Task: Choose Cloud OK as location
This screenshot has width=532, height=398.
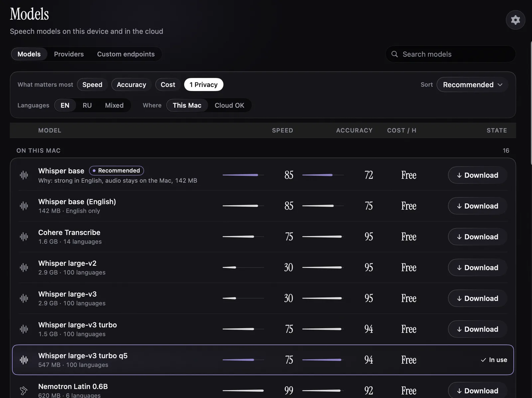Action: pos(229,105)
